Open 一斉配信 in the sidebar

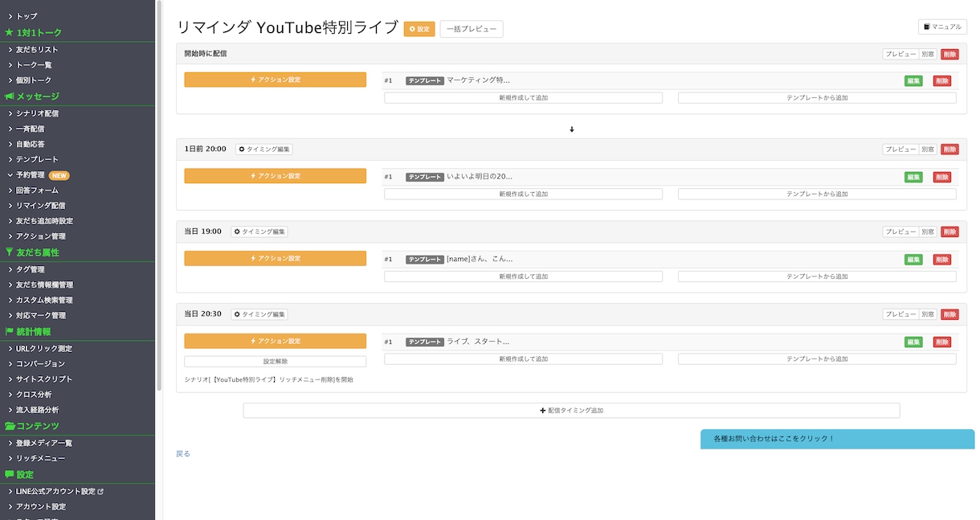tap(31, 129)
